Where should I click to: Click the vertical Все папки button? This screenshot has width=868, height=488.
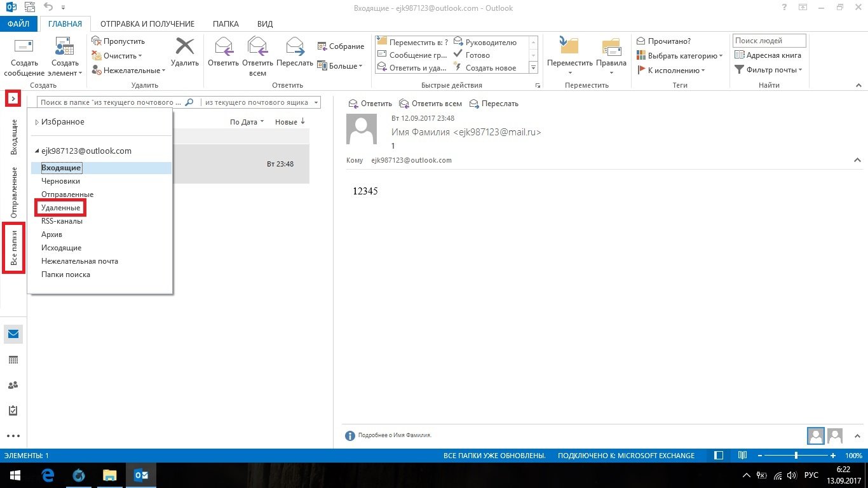(13, 248)
